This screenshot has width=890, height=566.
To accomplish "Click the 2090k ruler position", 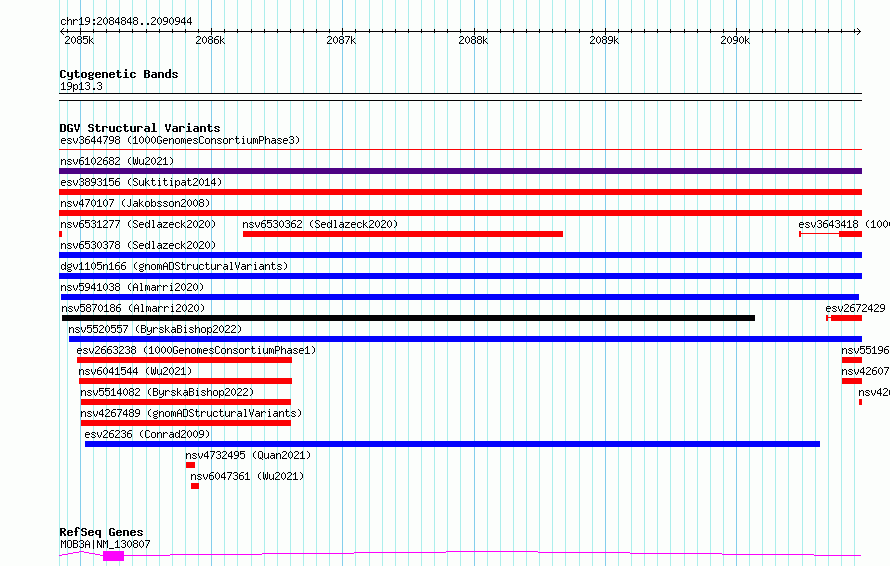I will (735, 40).
